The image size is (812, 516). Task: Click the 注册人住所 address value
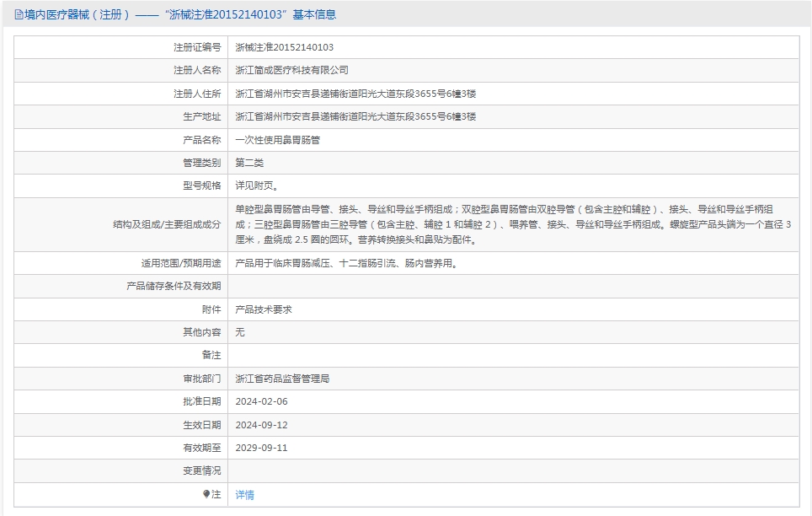click(x=355, y=94)
